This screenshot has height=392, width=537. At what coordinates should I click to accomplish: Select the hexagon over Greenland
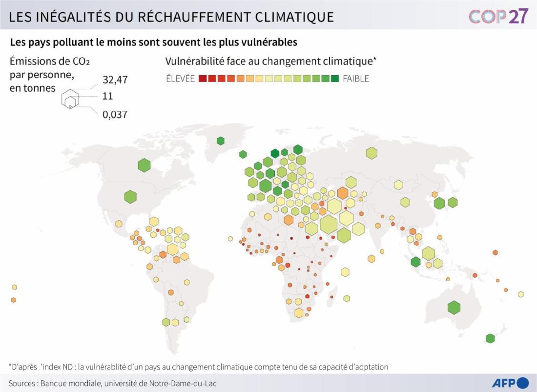point(221,141)
